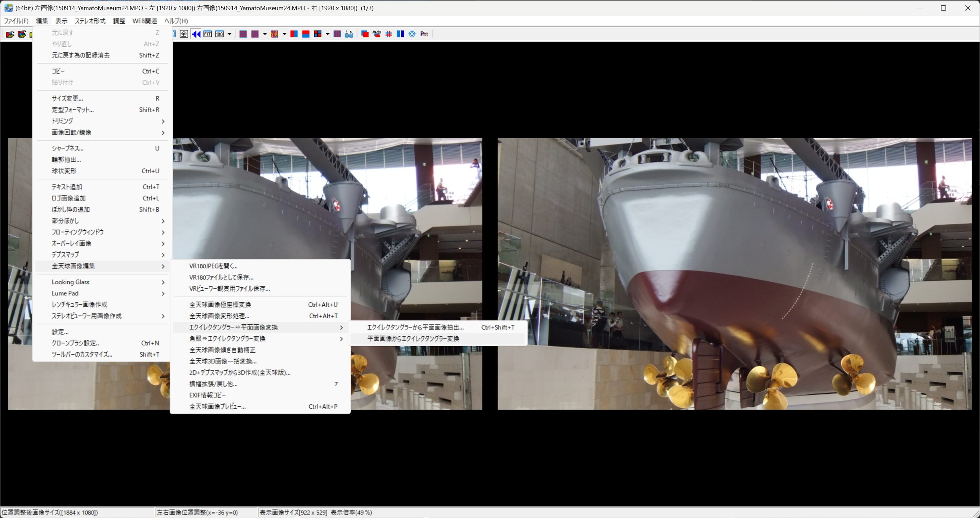The image size is (980, 518).
Task: Click the 100% zoom toolbar icon
Action: click(x=219, y=34)
